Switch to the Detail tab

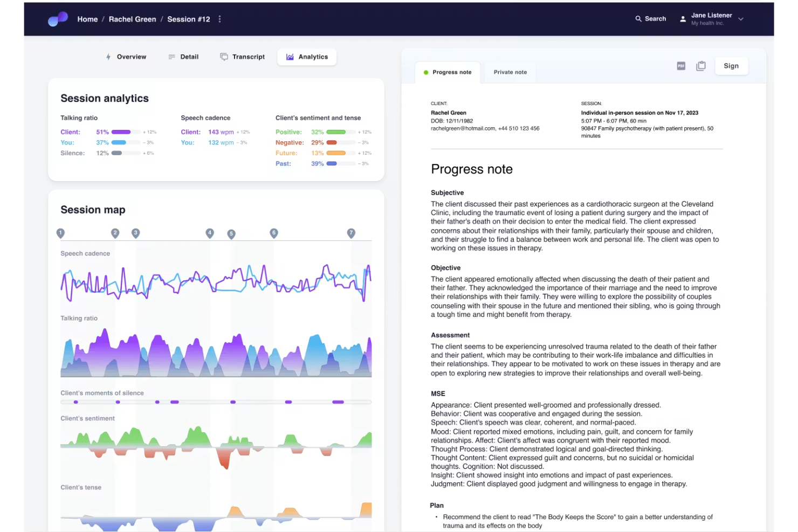tap(183, 57)
